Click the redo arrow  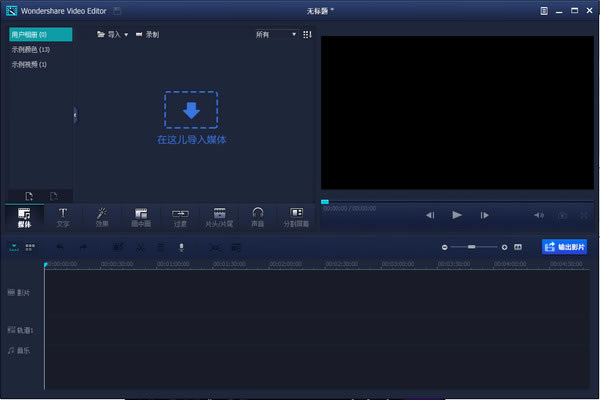click(83, 248)
